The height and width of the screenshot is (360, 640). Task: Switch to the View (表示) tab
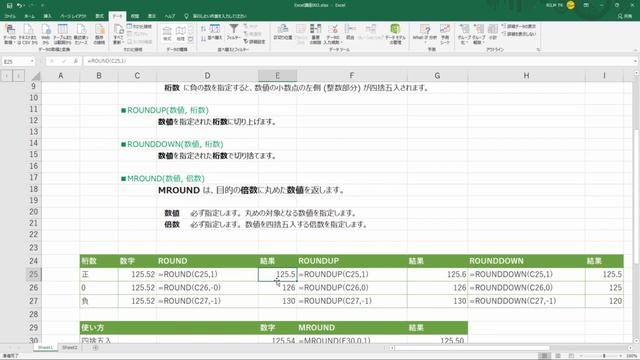pyautogui.click(x=151, y=16)
